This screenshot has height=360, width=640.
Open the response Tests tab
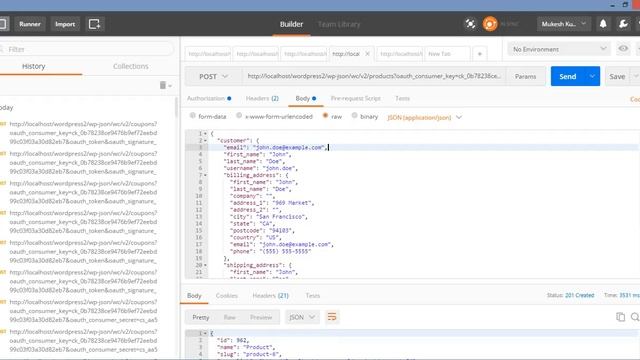[x=313, y=296]
